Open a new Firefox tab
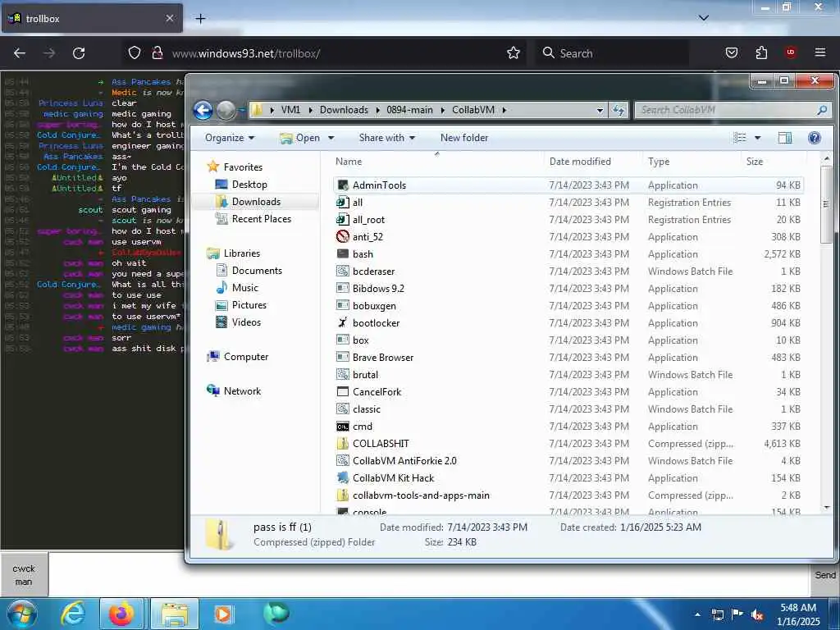The height and width of the screenshot is (630, 840). tap(200, 19)
